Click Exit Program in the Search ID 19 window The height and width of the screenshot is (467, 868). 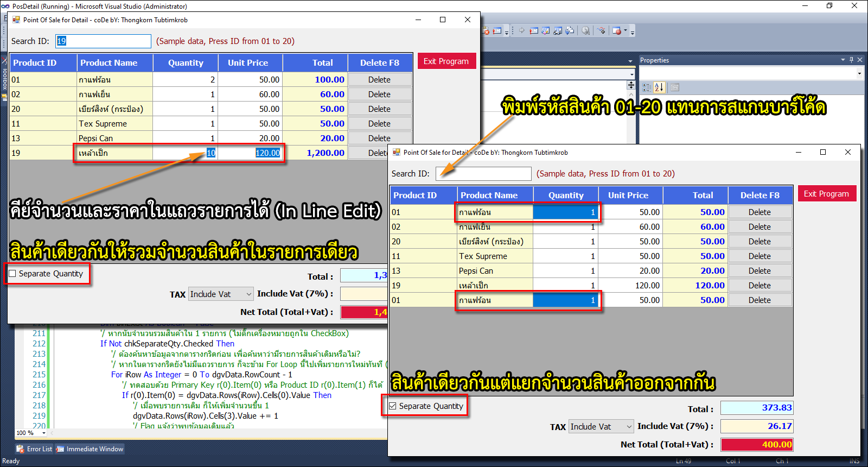[x=446, y=61]
